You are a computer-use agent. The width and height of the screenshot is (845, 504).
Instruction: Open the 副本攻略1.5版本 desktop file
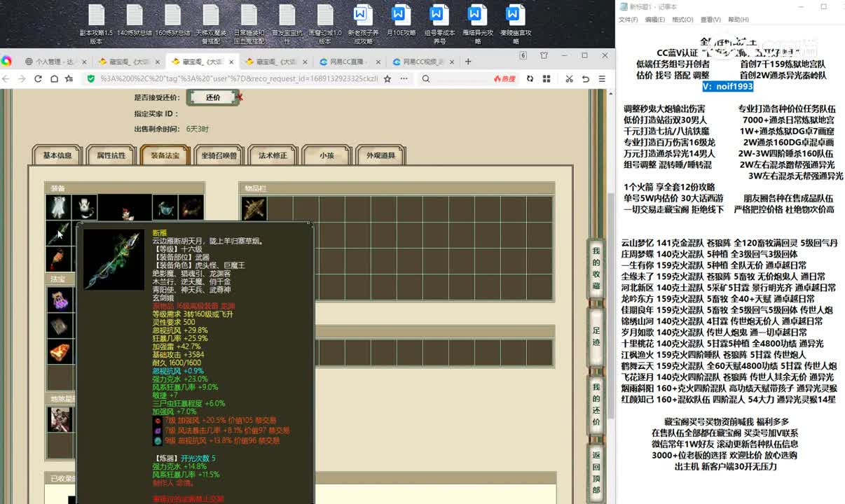click(96, 24)
